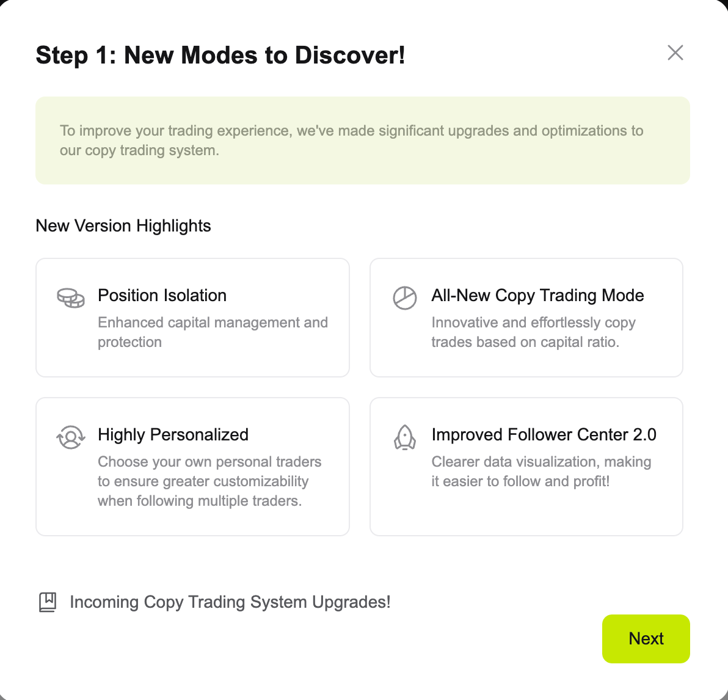Select the Position Isolation heading
The width and height of the screenshot is (728, 700).
[162, 296]
